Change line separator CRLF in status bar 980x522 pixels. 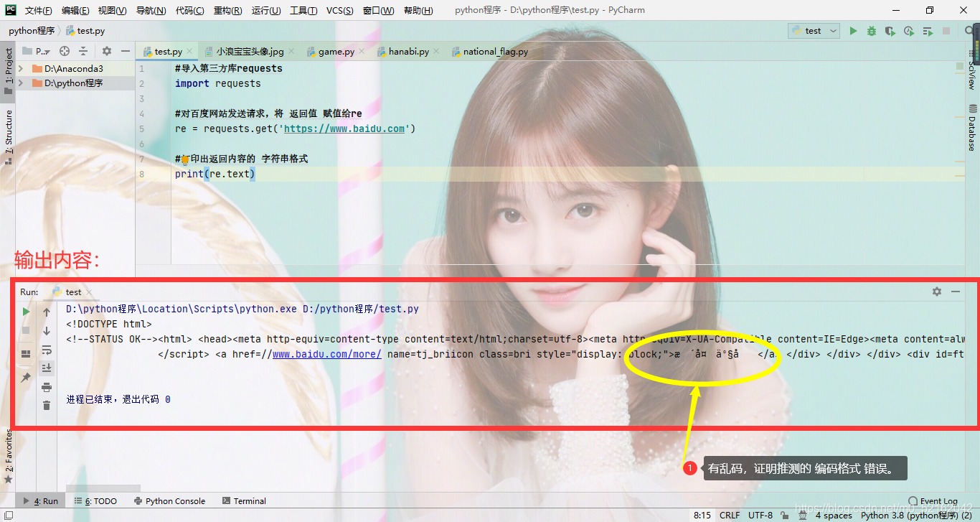(x=730, y=515)
